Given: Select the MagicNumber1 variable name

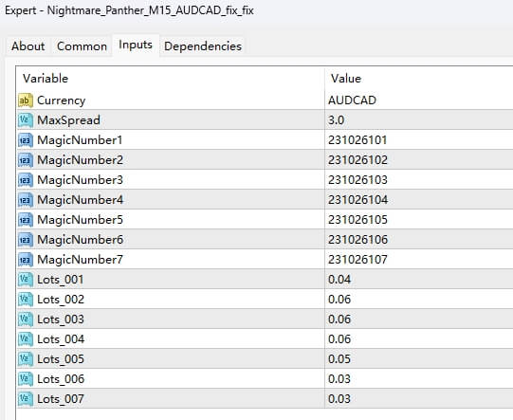Looking at the screenshot, I should coord(80,140).
